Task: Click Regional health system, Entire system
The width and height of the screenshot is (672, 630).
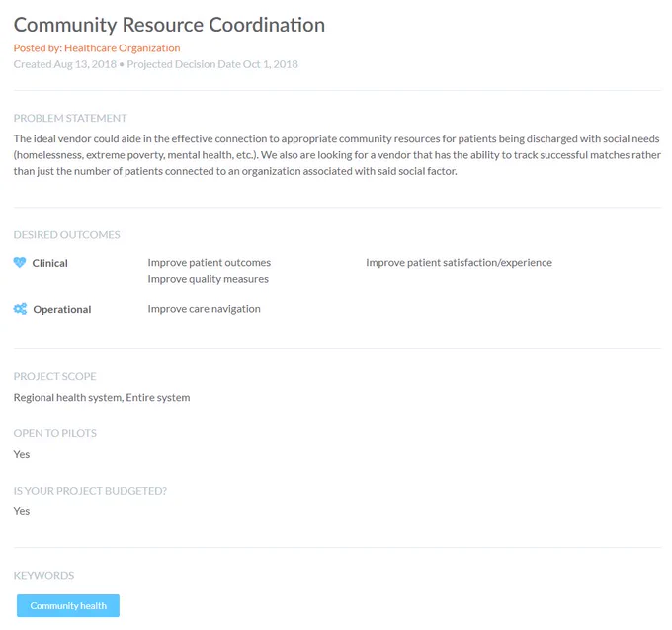Action: point(102,398)
